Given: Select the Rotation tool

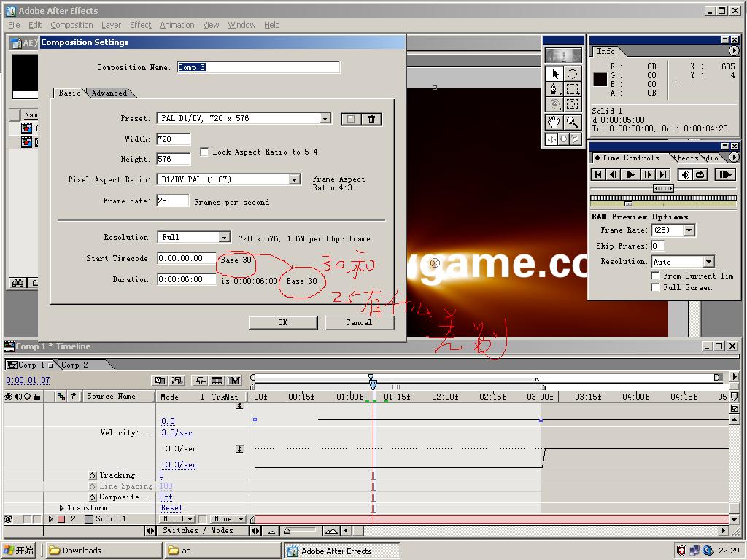Looking at the screenshot, I should click(x=572, y=74).
